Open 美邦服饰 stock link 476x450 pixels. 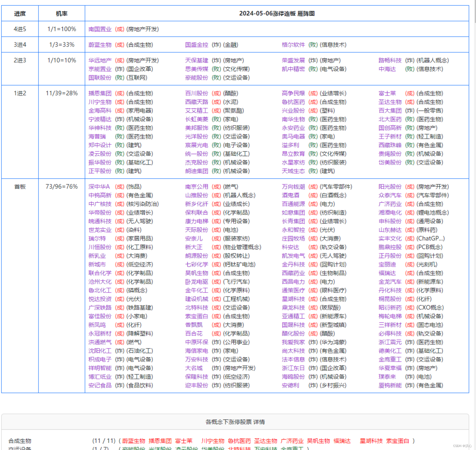[196, 128]
